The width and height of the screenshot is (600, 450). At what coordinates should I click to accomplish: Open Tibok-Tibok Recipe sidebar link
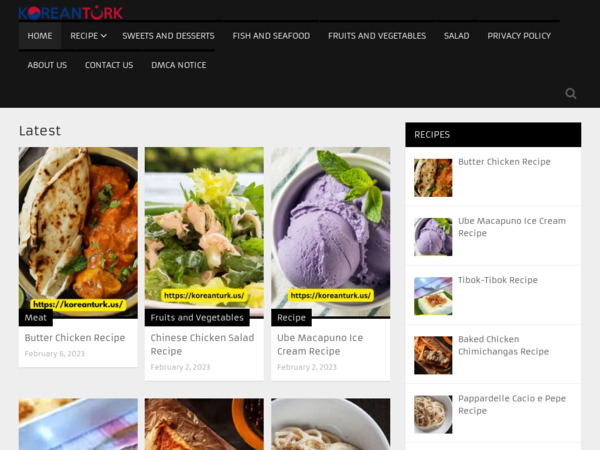pyautogui.click(x=497, y=281)
